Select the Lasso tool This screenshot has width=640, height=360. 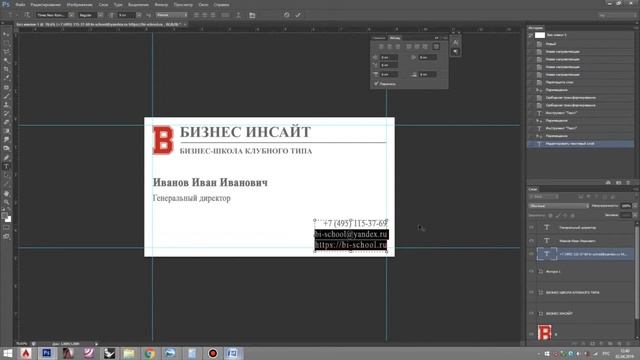click(6, 52)
